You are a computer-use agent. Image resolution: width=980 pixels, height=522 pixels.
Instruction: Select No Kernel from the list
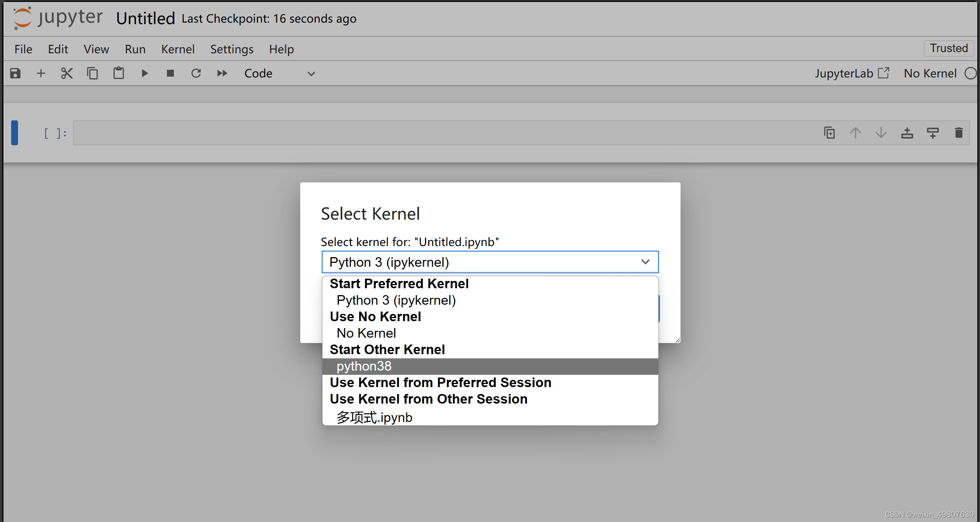pos(366,333)
